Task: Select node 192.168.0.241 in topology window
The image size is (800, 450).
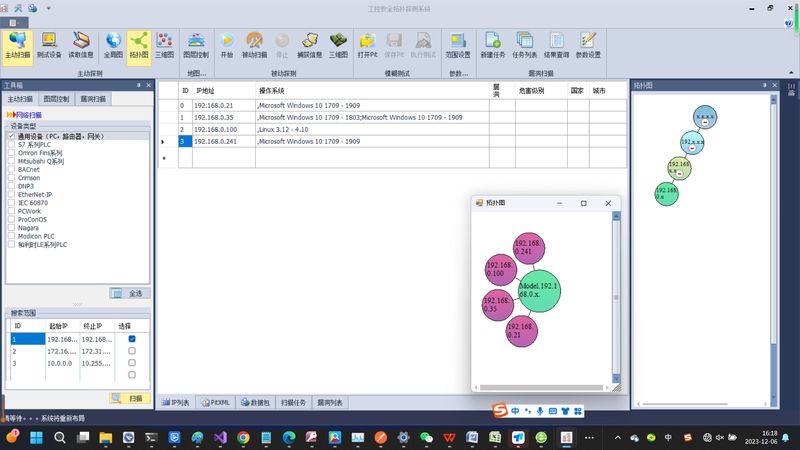Action: (x=529, y=248)
